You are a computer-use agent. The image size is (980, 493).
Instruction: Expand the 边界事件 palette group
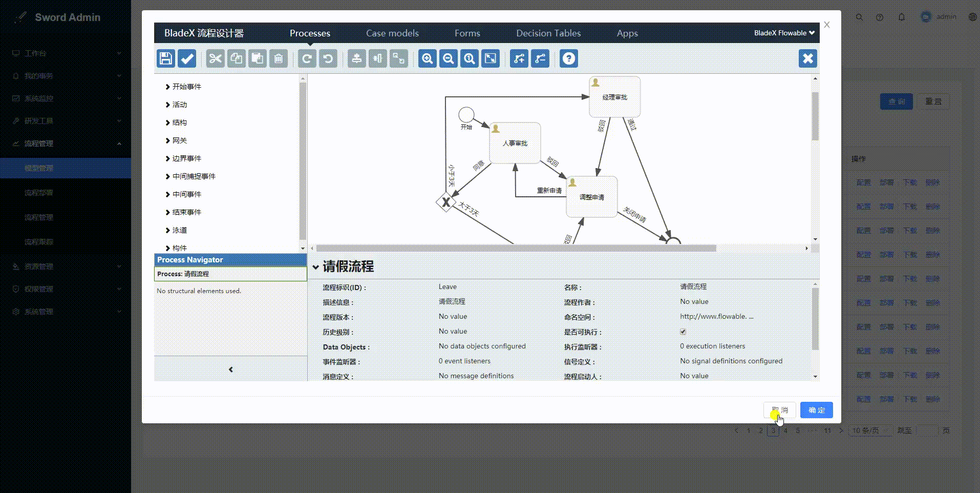(183, 158)
